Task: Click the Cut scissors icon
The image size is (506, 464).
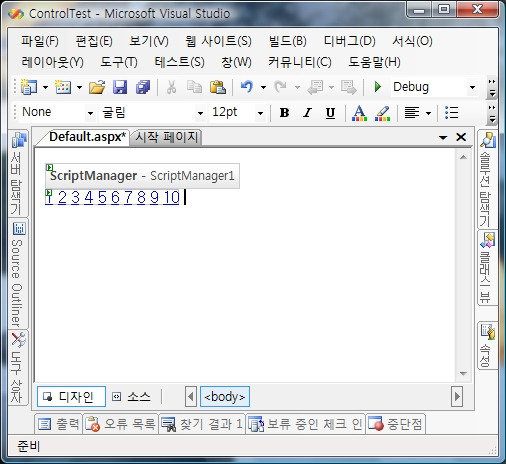Action: 171,87
